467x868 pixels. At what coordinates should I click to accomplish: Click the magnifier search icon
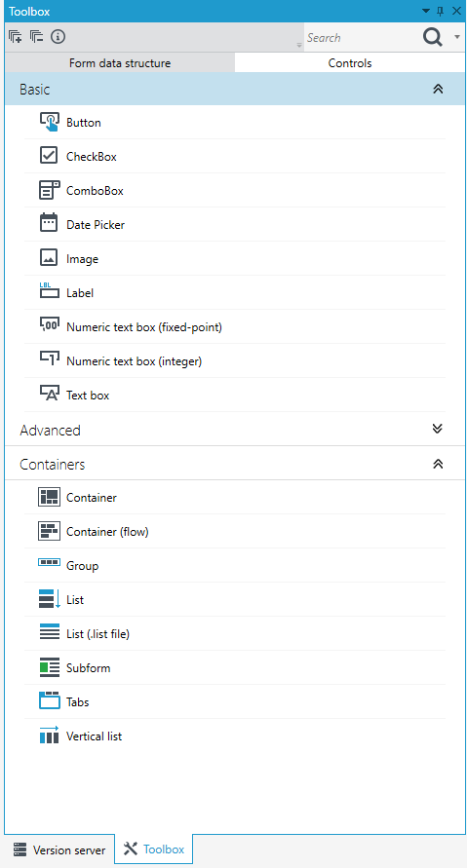[433, 37]
